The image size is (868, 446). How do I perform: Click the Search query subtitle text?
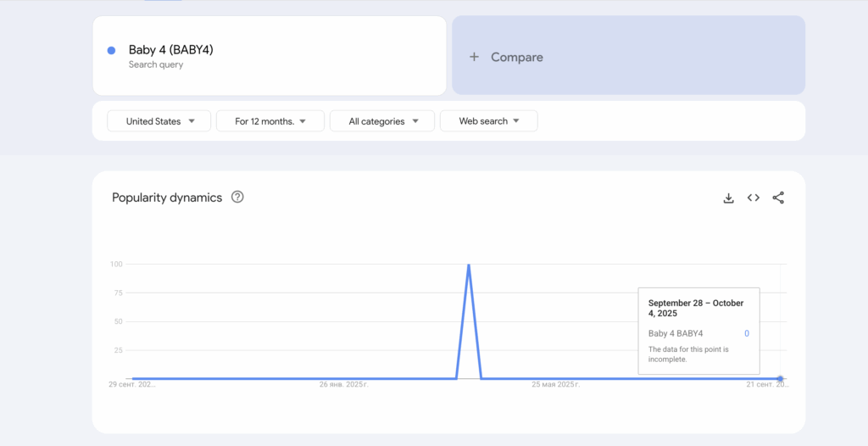tap(156, 64)
